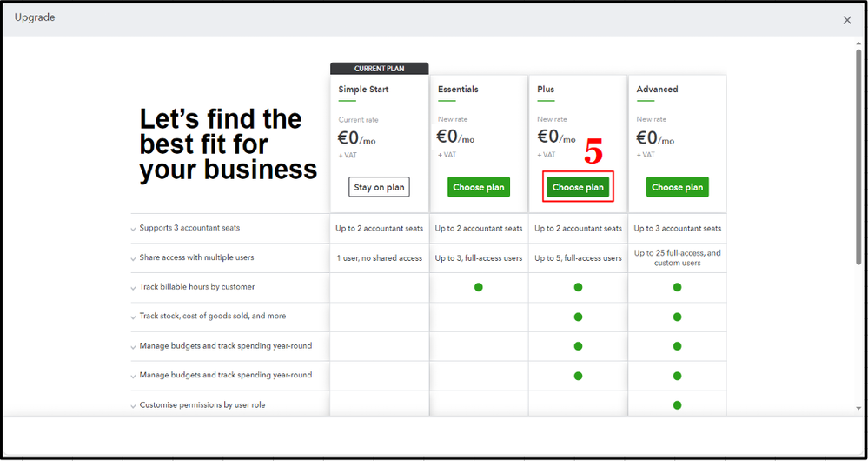
Task: Expand Track billable hours by customer
Action: [x=134, y=288]
